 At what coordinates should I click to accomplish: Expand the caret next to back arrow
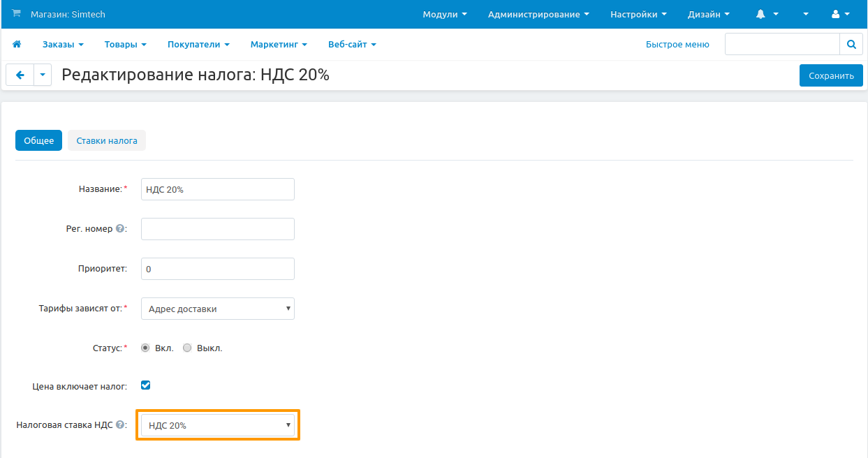[43, 75]
